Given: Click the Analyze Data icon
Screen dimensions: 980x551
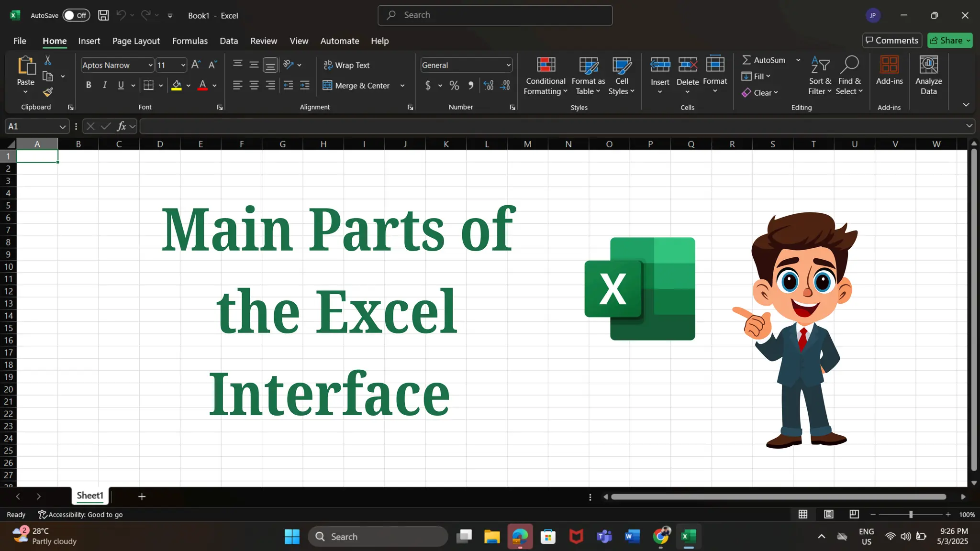Looking at the screenshot, I should tap(929, 65).
